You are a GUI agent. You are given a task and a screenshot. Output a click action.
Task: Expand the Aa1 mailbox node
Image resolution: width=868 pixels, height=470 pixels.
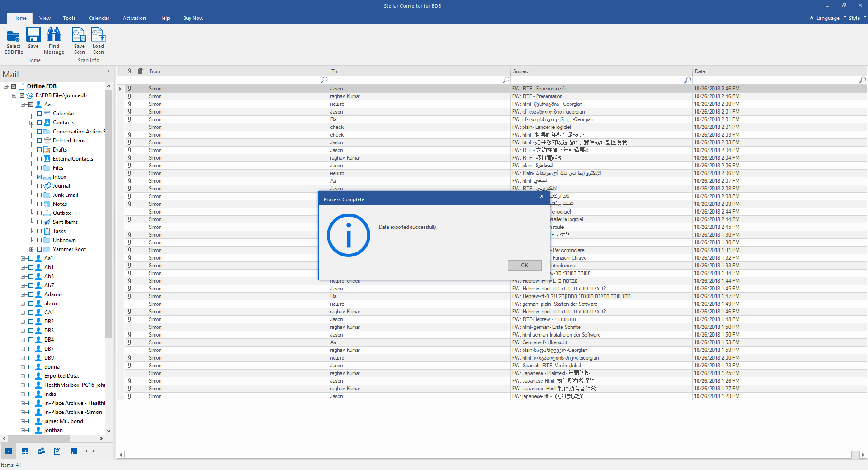point(23,258)
